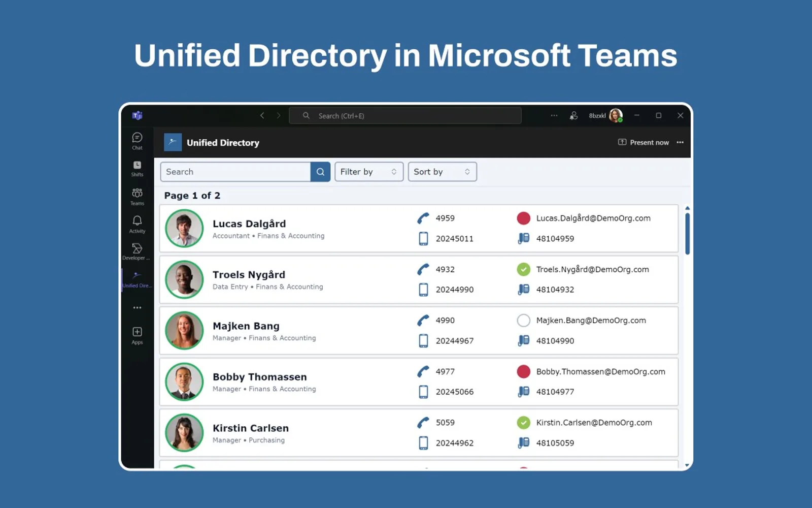
Task: Click the directory list vertical scrollbar
Action: (x=687, y=234)
